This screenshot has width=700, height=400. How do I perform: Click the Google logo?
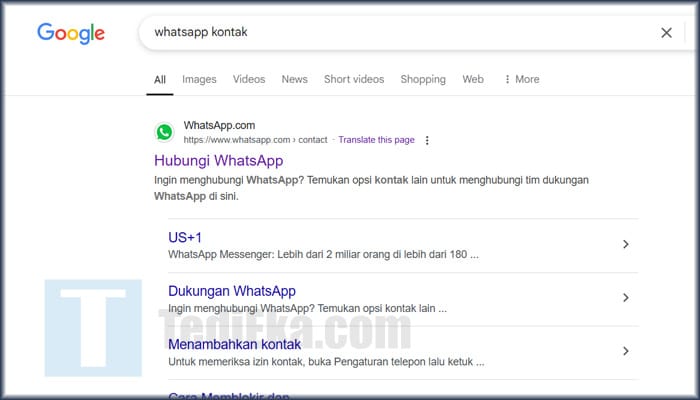(x=71, y=33)
